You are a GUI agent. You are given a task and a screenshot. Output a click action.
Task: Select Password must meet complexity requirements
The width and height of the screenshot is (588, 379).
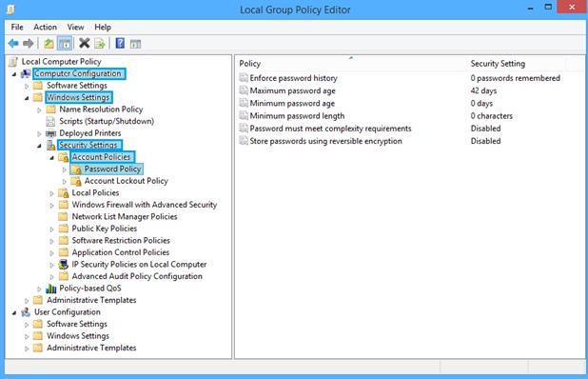330,129
